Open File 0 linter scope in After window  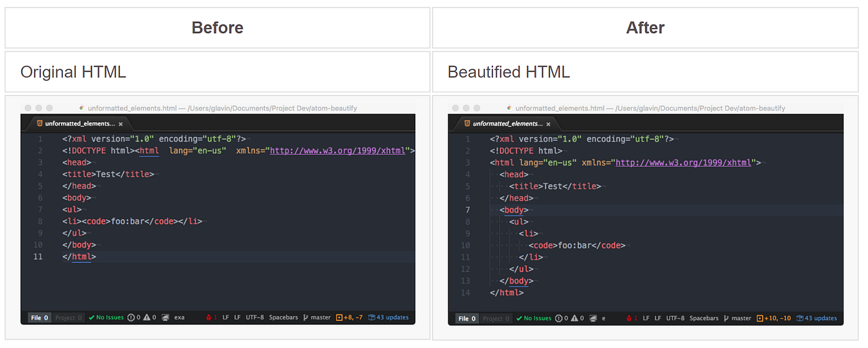point(467,318)
